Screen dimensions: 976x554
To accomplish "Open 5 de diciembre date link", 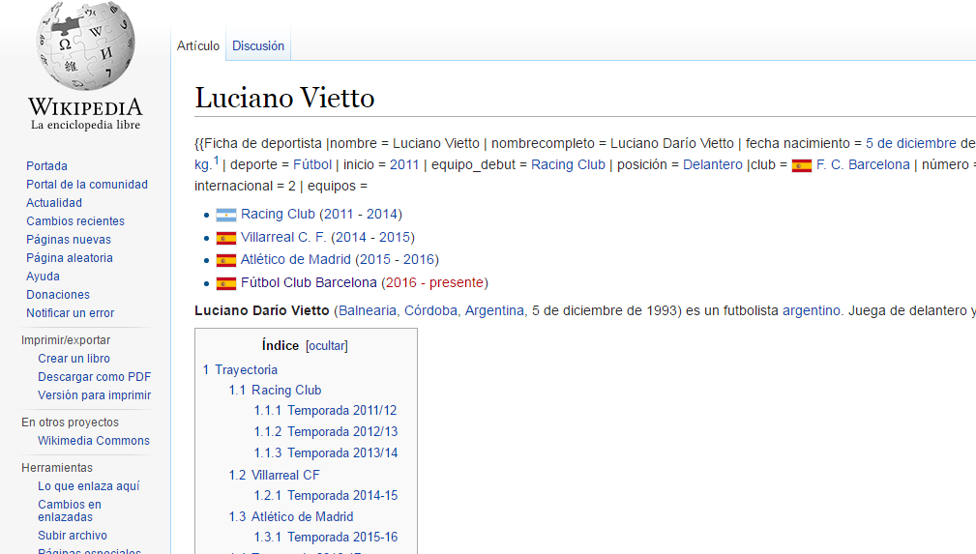I will coord(911,143).
